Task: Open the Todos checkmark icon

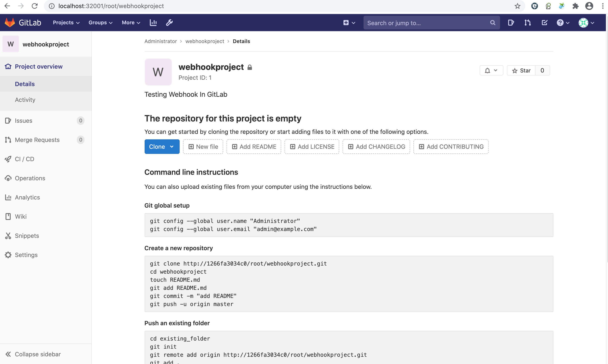Action: 544,23
